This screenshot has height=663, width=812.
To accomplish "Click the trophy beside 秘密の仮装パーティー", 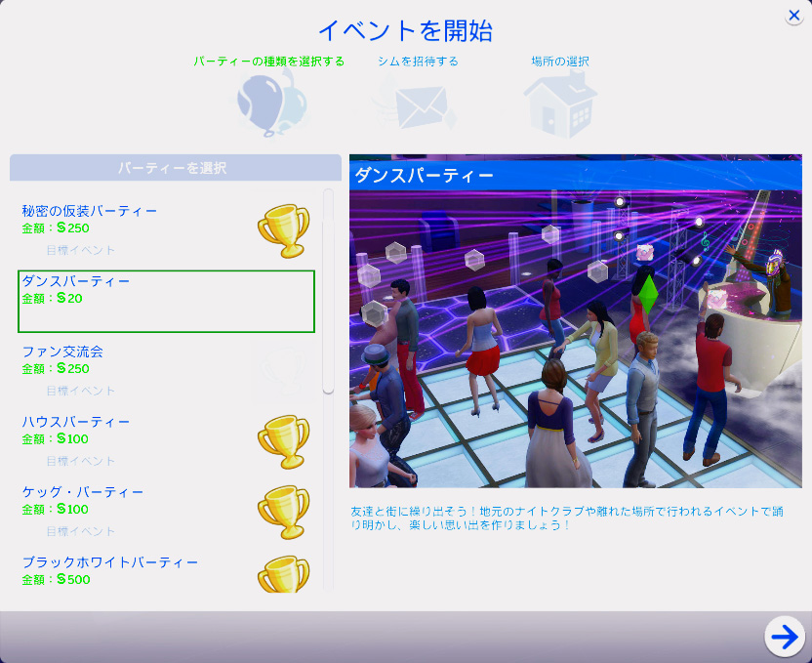I will click(283, 230).
